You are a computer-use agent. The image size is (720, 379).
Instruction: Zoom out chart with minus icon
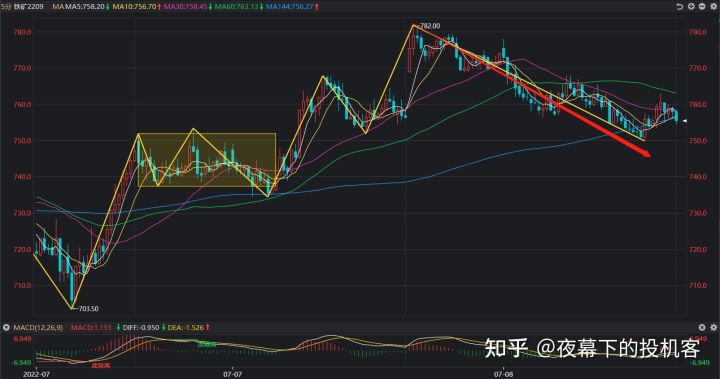pos(702,6)
